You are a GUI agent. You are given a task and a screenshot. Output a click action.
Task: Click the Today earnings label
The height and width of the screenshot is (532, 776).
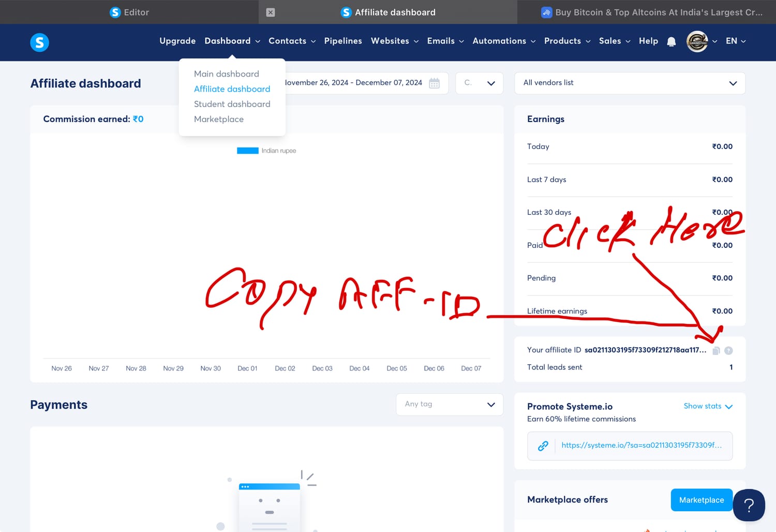point(538,147)
